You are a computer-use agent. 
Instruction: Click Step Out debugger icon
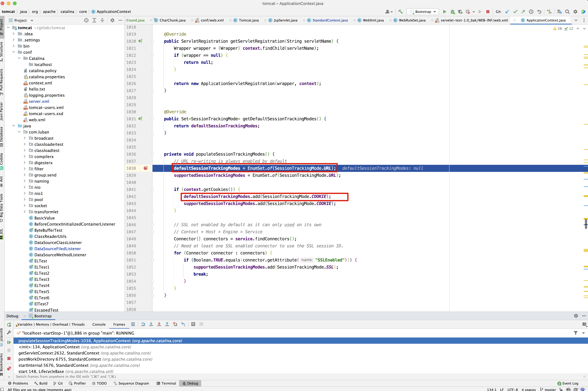(167, 324)
